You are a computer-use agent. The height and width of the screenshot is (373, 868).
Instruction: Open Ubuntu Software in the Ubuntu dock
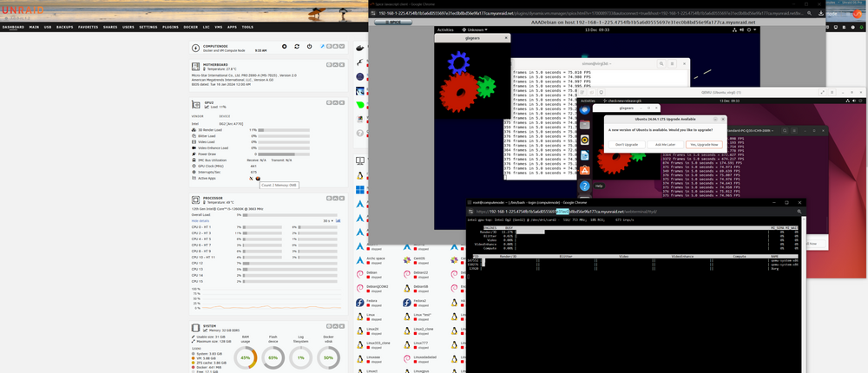584,171
